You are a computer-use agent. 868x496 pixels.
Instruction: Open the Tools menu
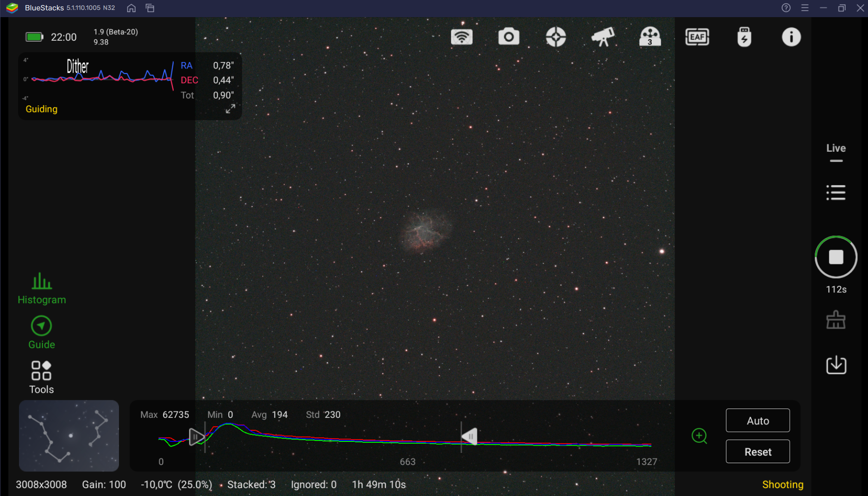42,378
